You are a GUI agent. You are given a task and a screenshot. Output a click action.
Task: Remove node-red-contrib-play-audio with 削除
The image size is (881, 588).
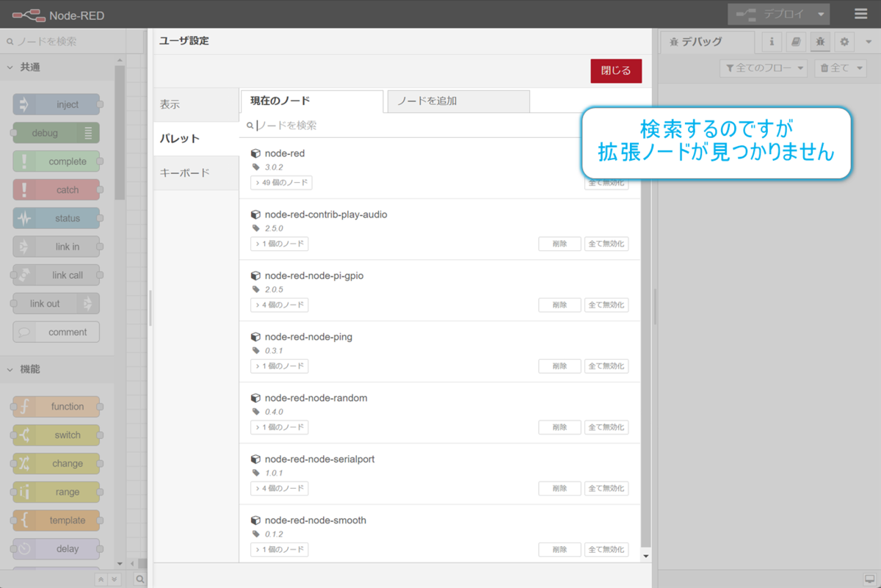(559, 244)
